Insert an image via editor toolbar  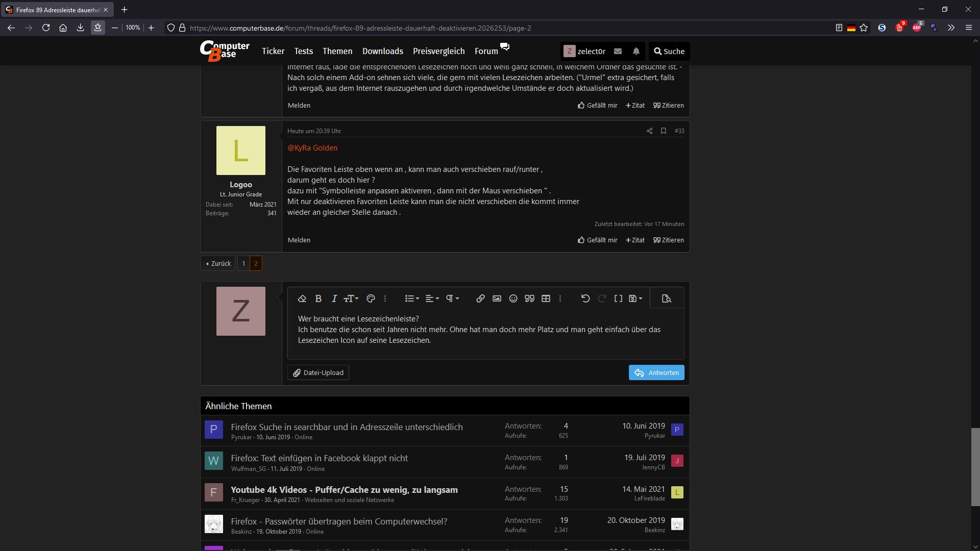click(497, 298)
